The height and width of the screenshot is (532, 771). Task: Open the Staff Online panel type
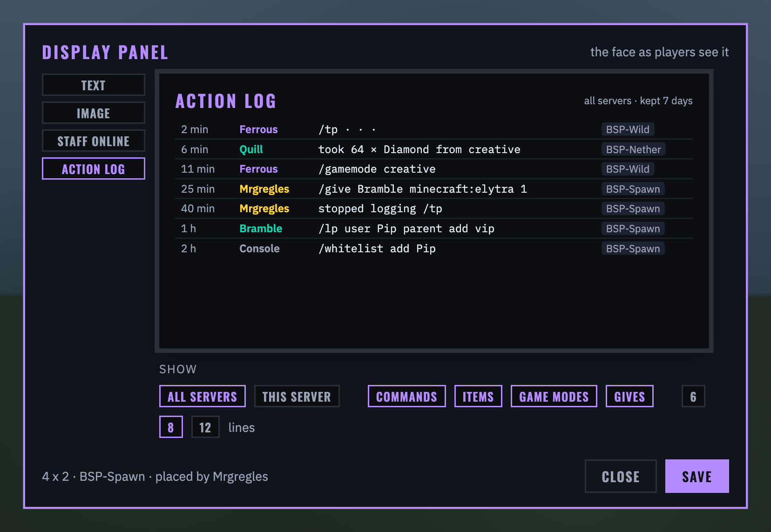coord(93,141)
